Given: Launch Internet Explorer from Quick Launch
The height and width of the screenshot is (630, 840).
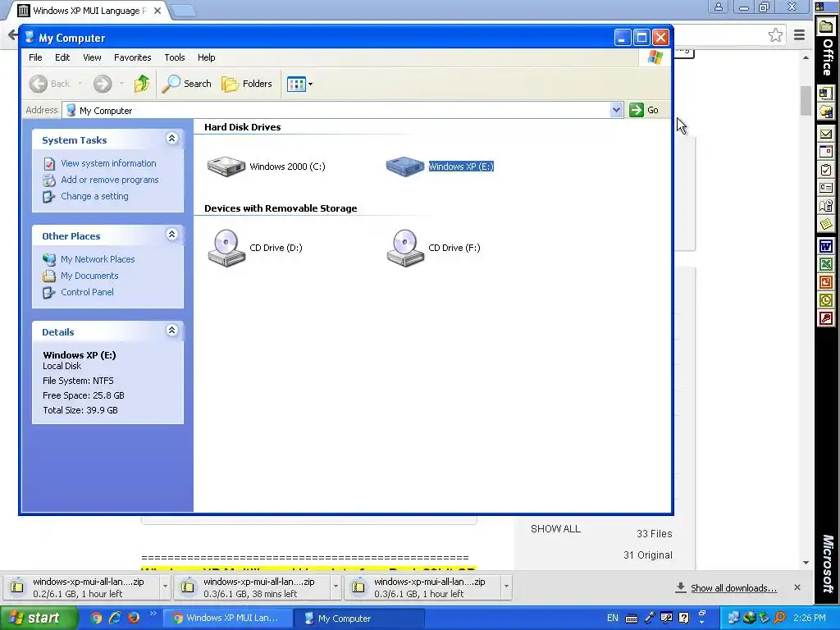Looking at the screenshot, I should click(x=115, y=618).
